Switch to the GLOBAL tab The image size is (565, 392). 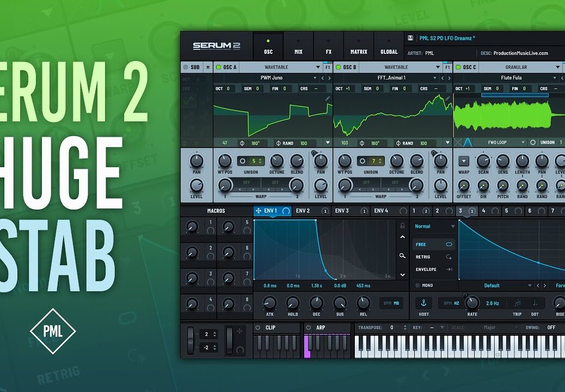point(389,46)
